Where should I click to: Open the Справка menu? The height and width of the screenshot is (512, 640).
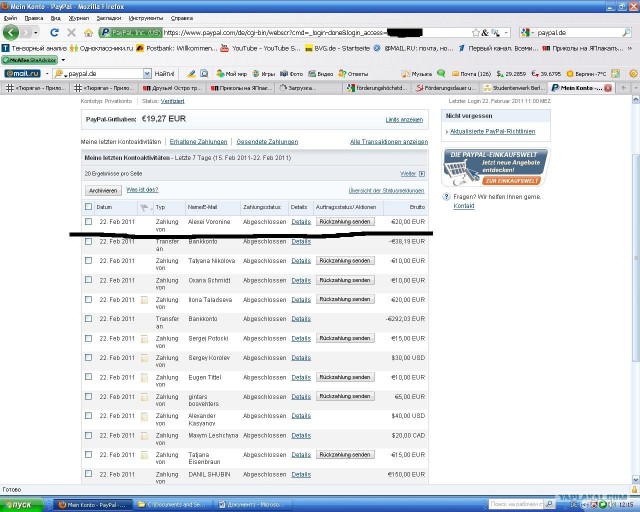pos(182,18)
